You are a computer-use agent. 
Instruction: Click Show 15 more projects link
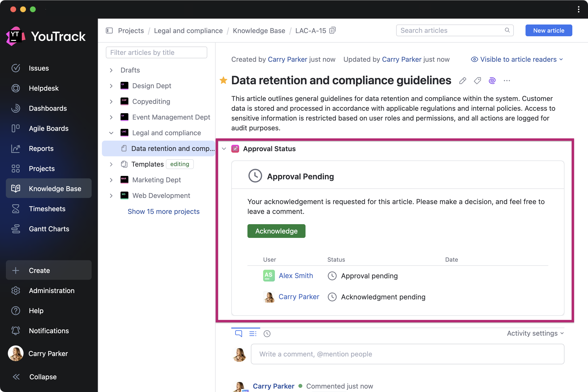point(163,211)
